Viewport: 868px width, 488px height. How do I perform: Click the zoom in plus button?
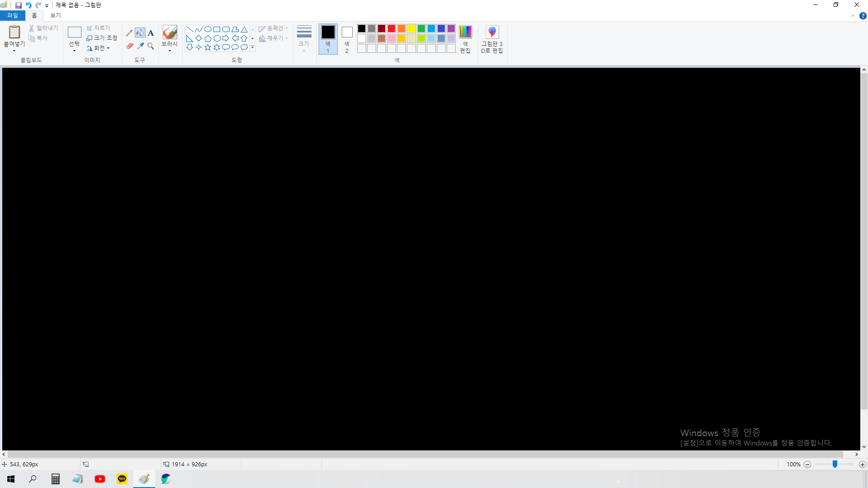click(x=863, y=465)
